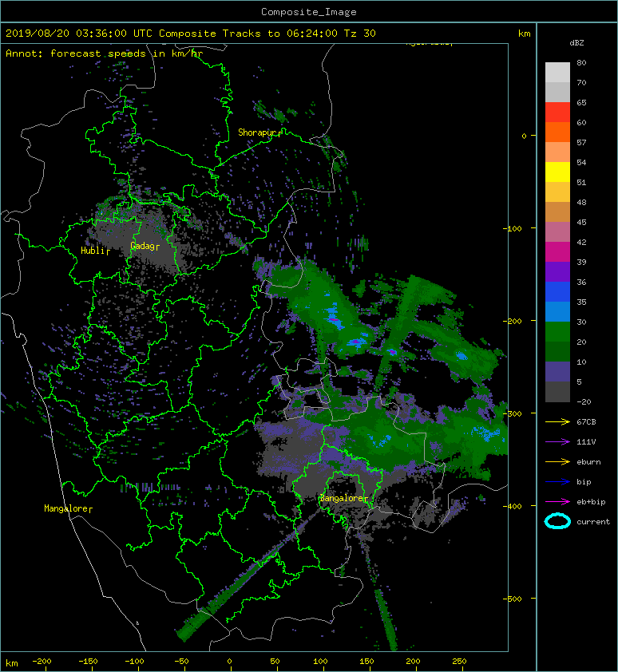Viewport: 618px width, 672px height.
Task: Click the orange 60 dBZ color swatch
Action: click(557, 132)
